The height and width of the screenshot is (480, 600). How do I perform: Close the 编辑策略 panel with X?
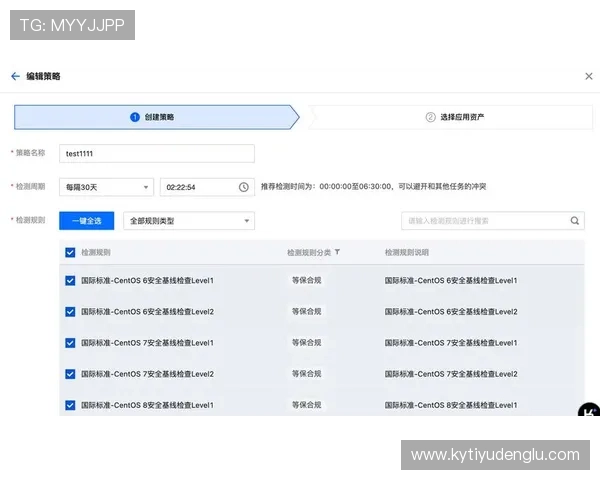[x=589, y=76]
